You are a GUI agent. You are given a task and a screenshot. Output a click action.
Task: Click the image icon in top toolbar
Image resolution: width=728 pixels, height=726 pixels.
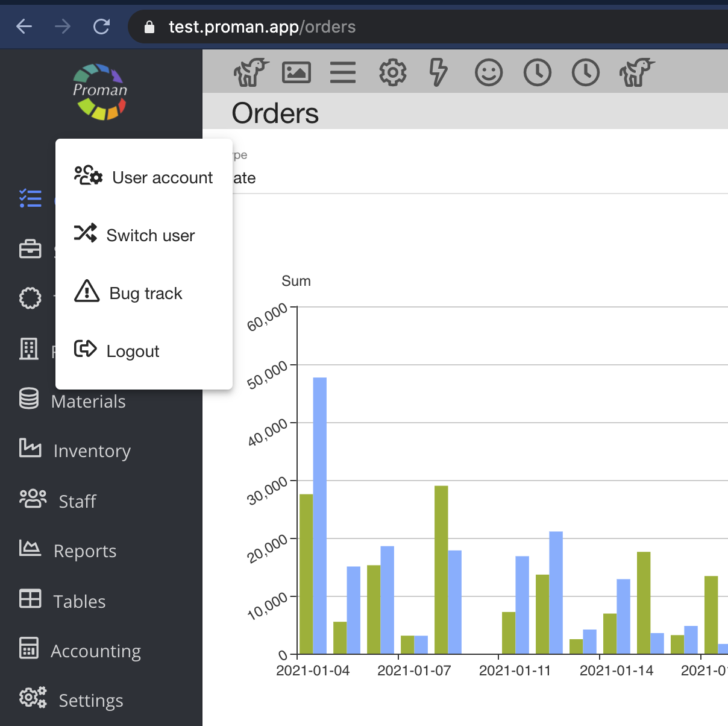click(x=297, y=73)
